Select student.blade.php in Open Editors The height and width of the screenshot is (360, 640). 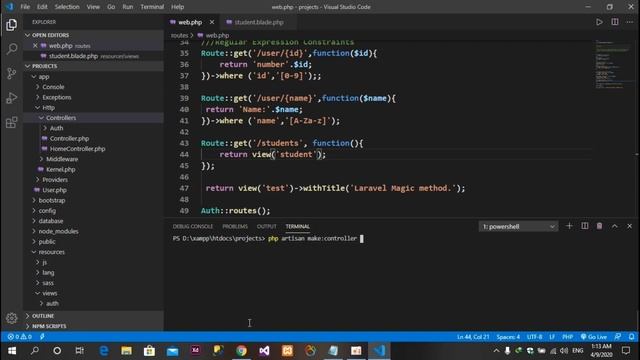pyautogui.click(x=93, y=56)
